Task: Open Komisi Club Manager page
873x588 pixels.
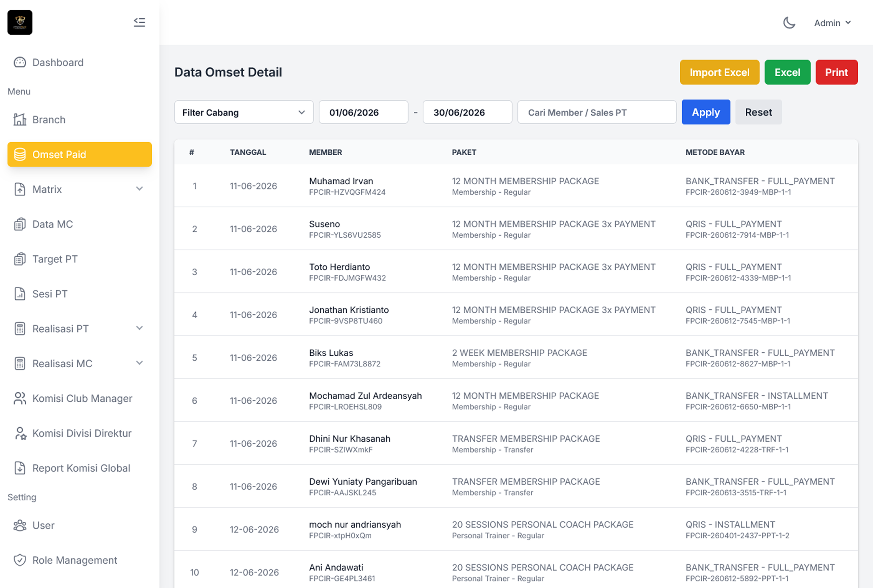Action: click(x=80, y=398)
